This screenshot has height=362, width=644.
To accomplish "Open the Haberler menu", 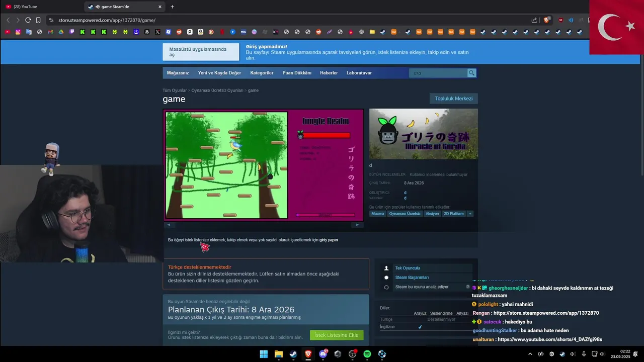I will (x=329, y=73).
